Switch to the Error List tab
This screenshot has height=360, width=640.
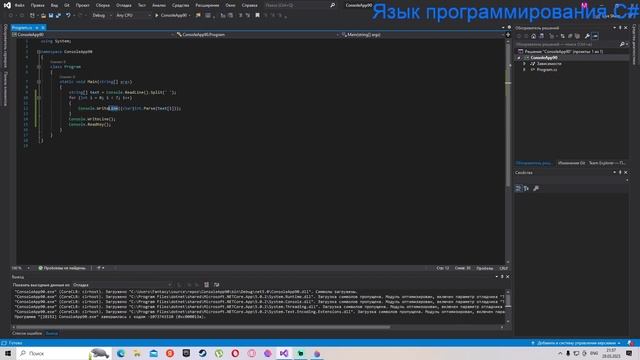pyautogui.click(x=27, y=333)
